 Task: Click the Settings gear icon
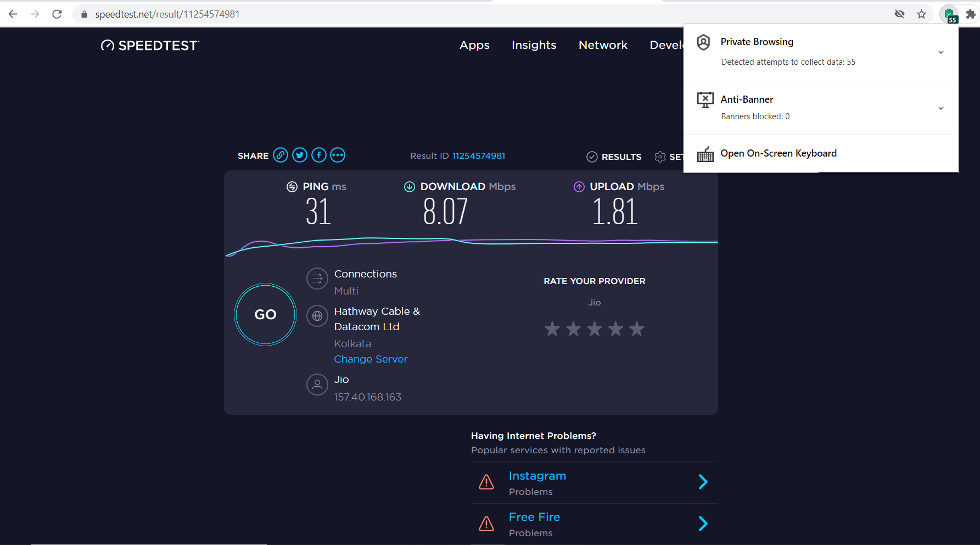pyautogui.click(x=660, y=157)
